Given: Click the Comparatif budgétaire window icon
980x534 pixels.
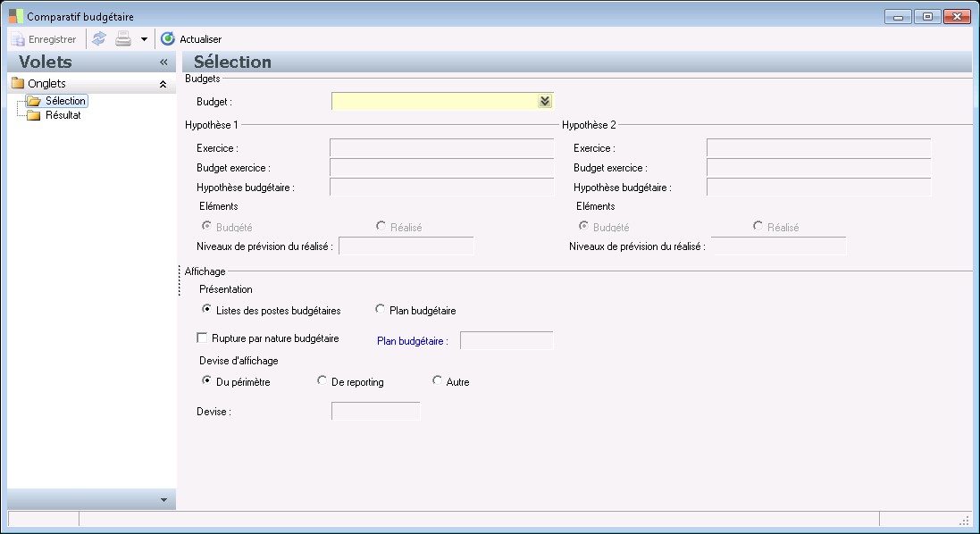Looking at the screenshot, I should pos(16,16).
